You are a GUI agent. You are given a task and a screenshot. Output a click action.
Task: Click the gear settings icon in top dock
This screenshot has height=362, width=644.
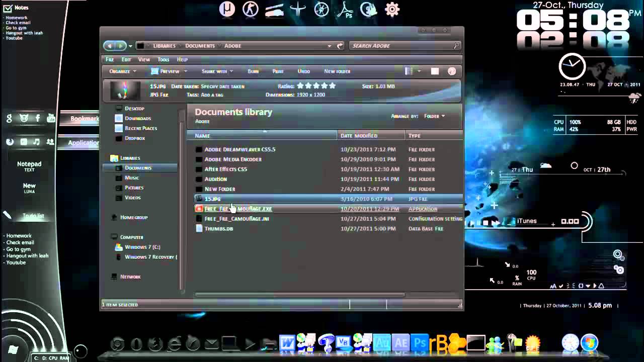point(392,9)
